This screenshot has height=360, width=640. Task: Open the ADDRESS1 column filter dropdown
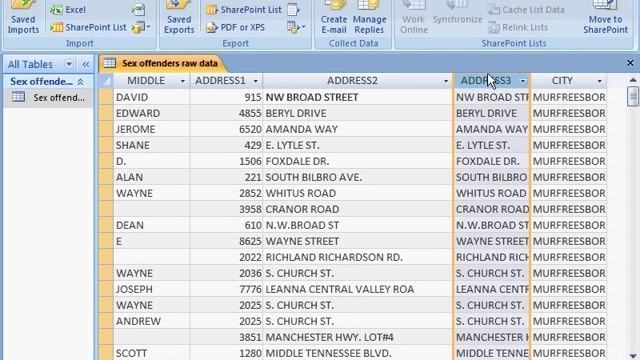point(256,81)
